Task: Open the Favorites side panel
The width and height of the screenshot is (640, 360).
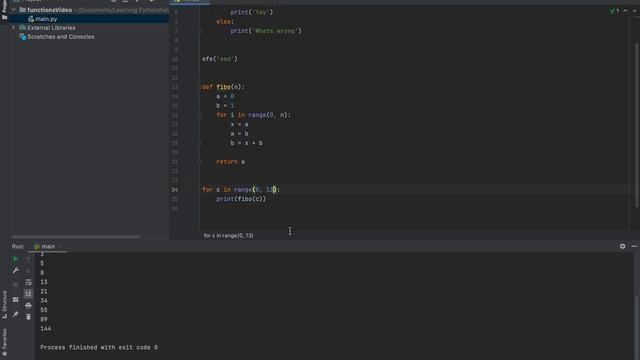Action: click(4, 342)
